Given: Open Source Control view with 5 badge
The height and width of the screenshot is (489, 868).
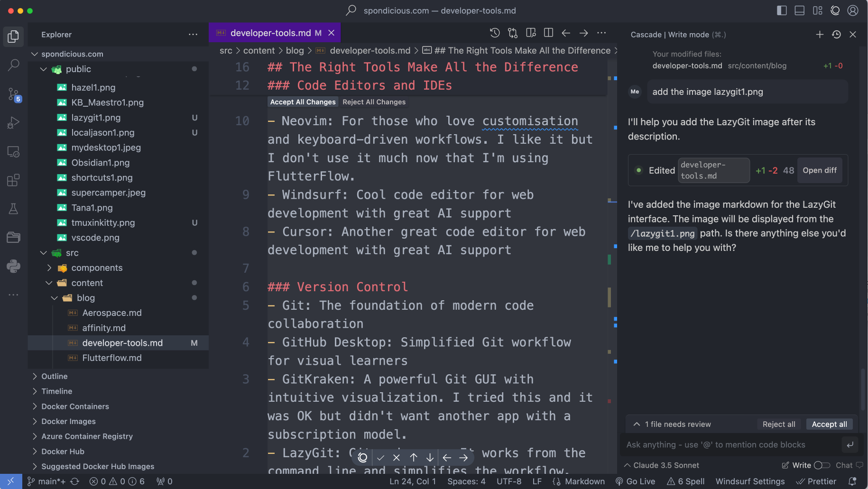Looking at the screenshot, I should click(x=13, y=94).
